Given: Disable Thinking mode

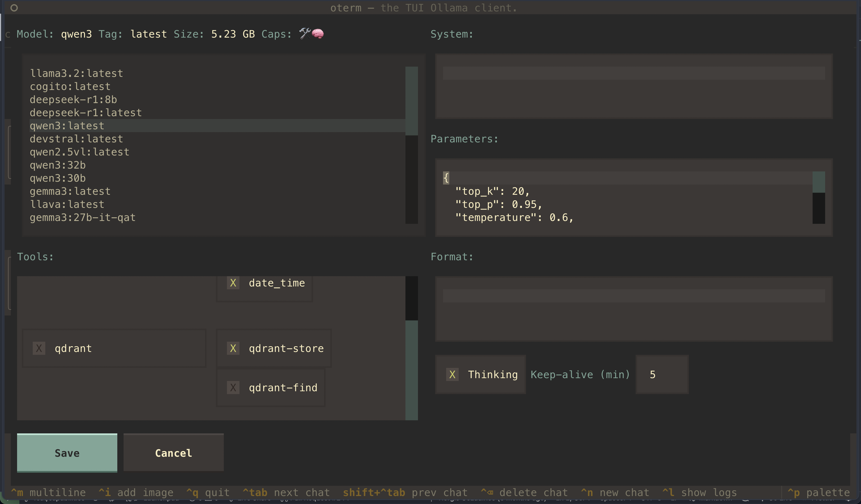Looking at the screenshot, I should point(453,374).
